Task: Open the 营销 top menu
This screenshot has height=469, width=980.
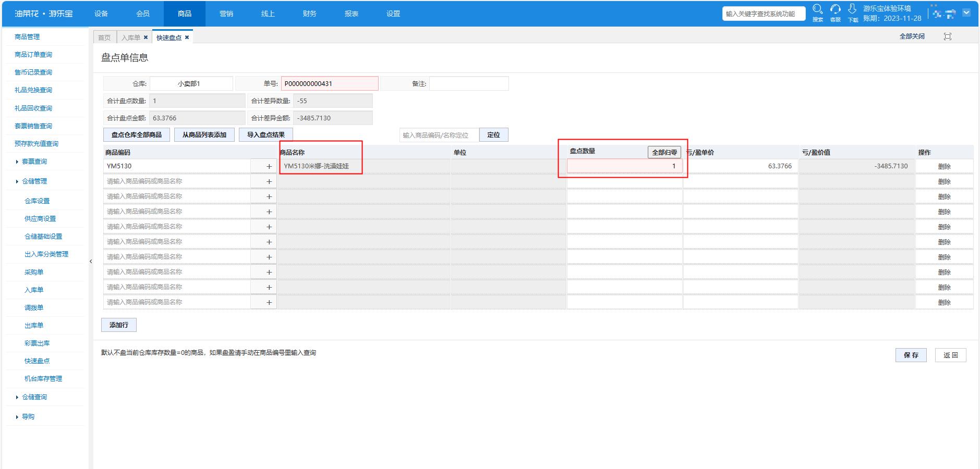Action: (x=226, y=14)
